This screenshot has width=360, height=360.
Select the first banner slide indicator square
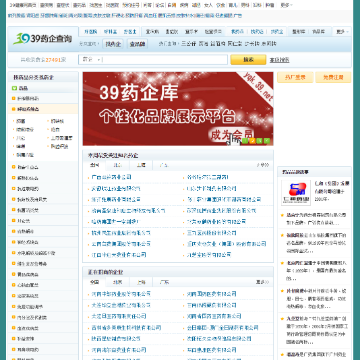(245, 141)
